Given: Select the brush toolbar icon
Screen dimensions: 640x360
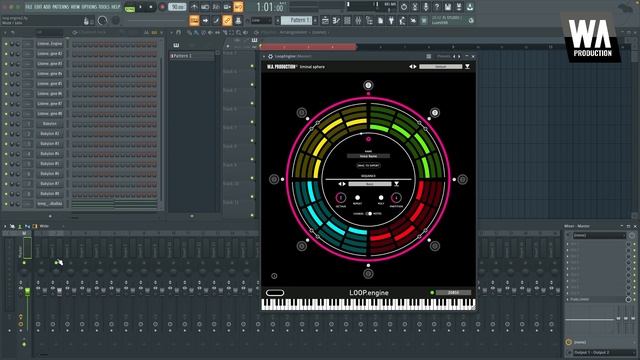Looking at the screenshot, I should pyautogui.click(x=216, y=20).
